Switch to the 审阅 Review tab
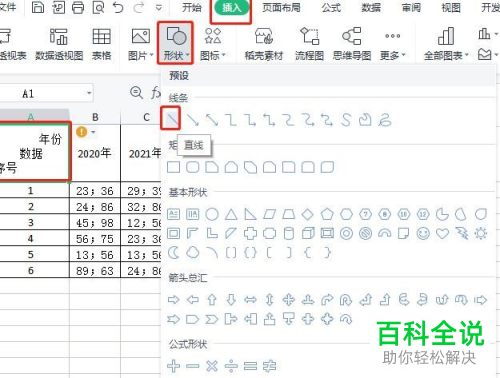The width and height of the screenshot is (500, 378). tap(411, 7)
